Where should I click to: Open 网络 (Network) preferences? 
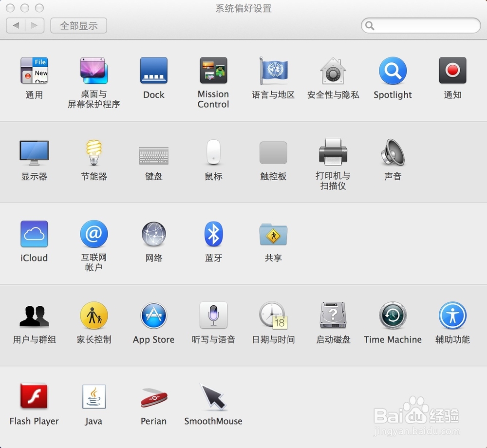(x=154, y=234)
